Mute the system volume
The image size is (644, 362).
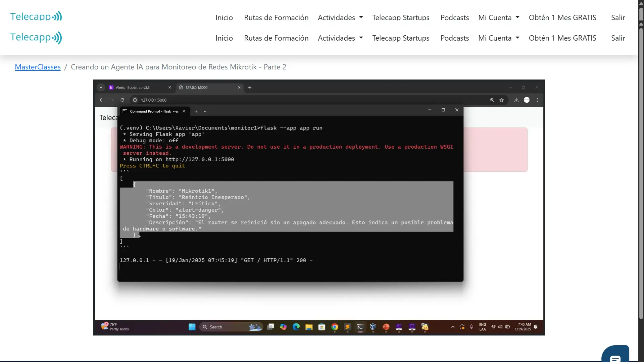pyautogui.click(x=500, y=327)
